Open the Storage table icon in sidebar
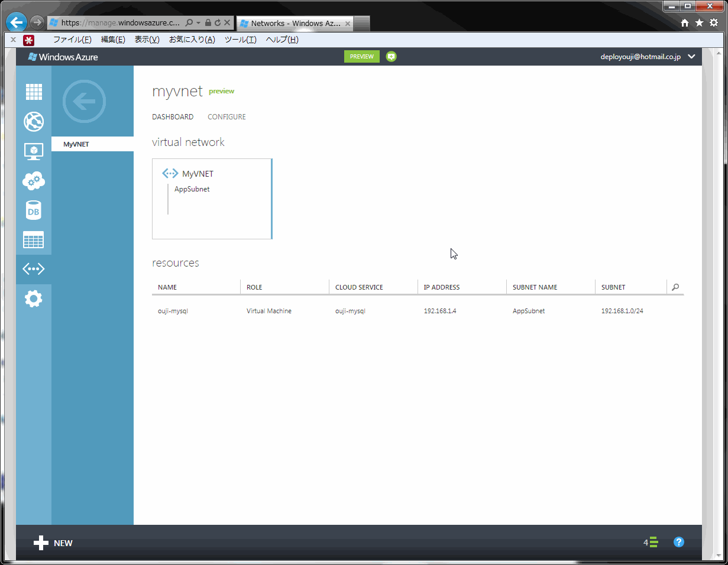This screenshot has height=565, width=728. [x=34, y=240]
